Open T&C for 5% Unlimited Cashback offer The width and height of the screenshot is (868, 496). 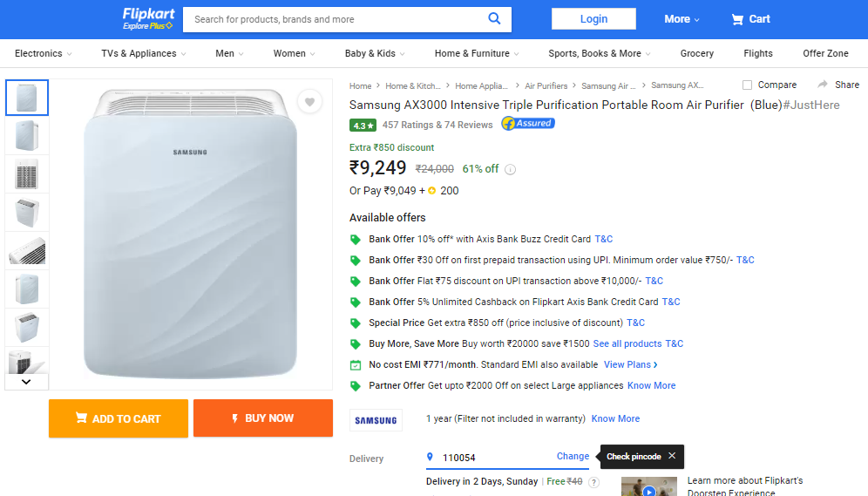click(x=671, y=302)
